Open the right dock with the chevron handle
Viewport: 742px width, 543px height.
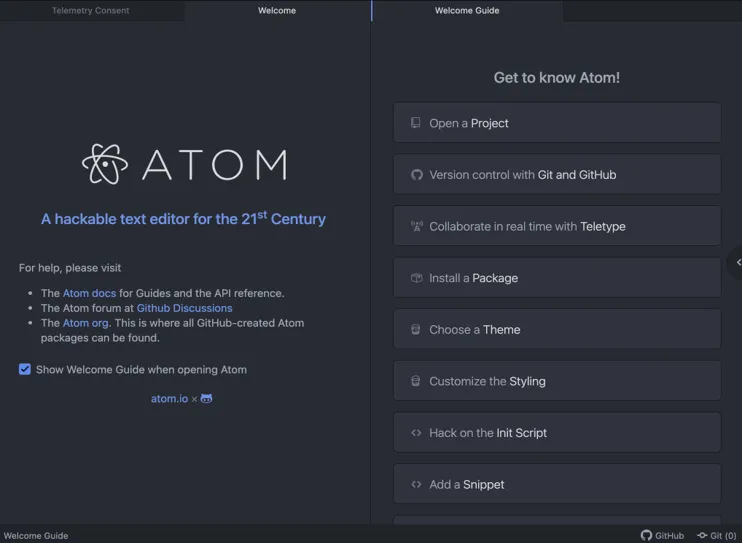tap(736, 262)
